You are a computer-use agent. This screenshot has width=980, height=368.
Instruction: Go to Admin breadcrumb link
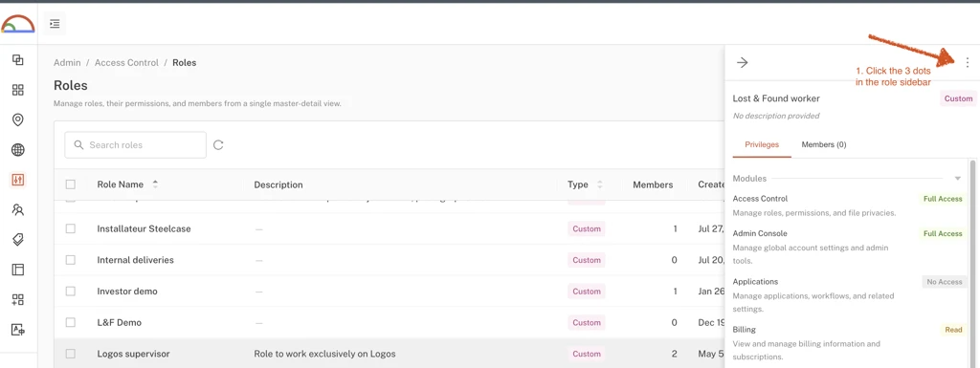[67, 62]
